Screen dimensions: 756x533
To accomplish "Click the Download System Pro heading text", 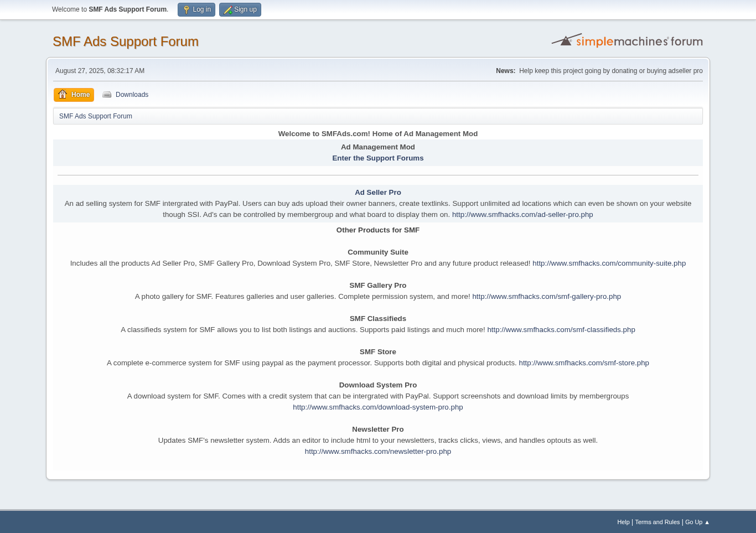I will coord(378,385).
